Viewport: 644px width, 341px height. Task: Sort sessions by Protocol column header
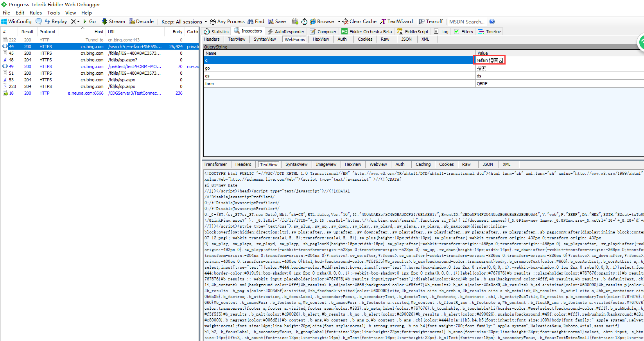(x=47, y=32)
